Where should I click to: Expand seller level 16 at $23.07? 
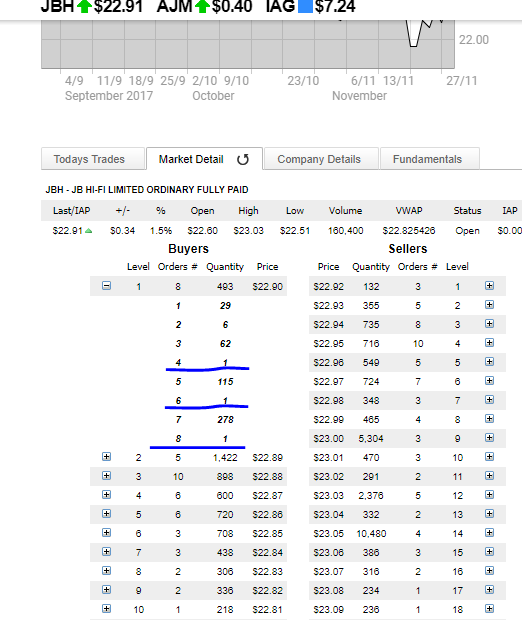[490, 571]
